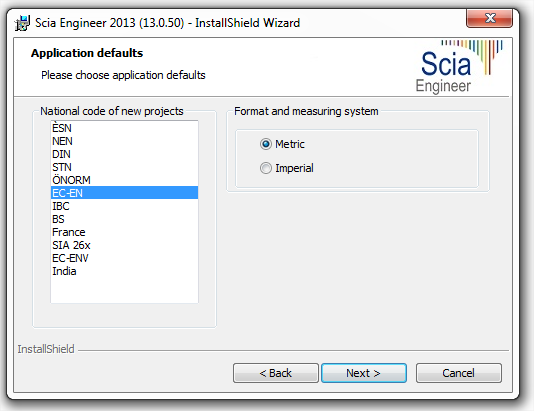Image resolution: width=534 pixels, height=411 pixels.
Task: Select the Imperial radio button
Action: [x=266, y=168]
